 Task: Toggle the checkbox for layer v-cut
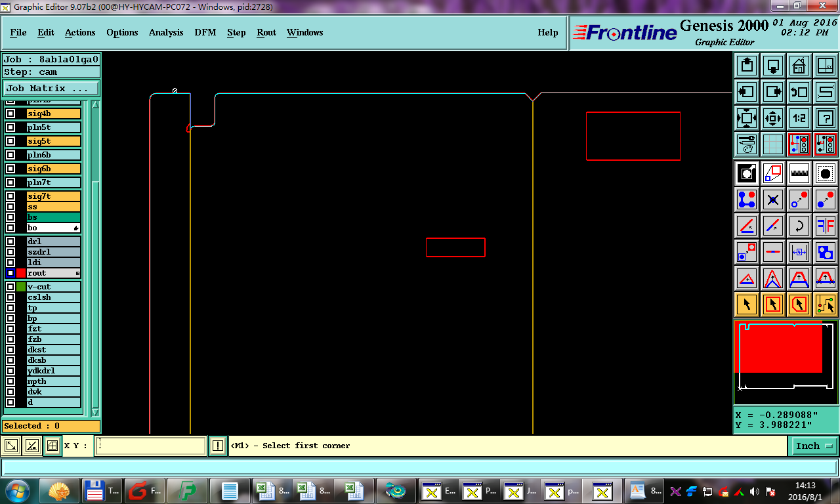(10, 287)
